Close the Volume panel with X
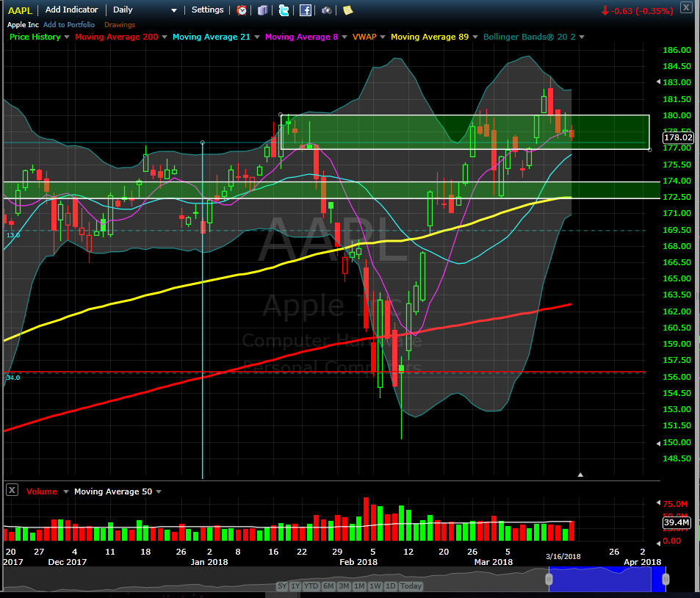Viewport: 700px width, 598px height. 12,490
